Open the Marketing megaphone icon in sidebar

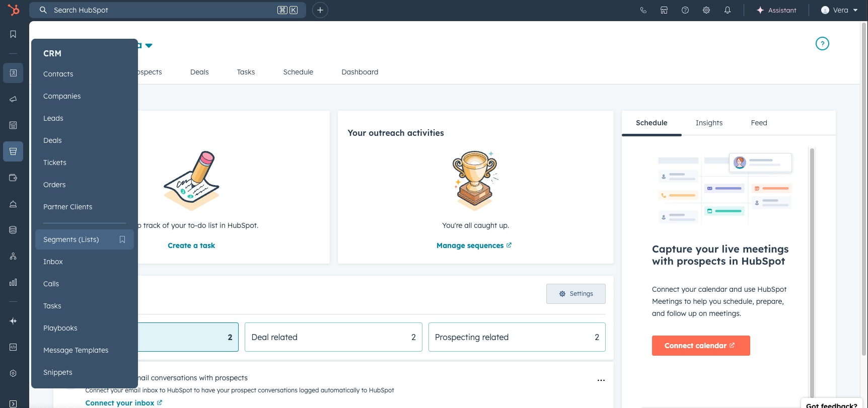[x=13, y=99]
